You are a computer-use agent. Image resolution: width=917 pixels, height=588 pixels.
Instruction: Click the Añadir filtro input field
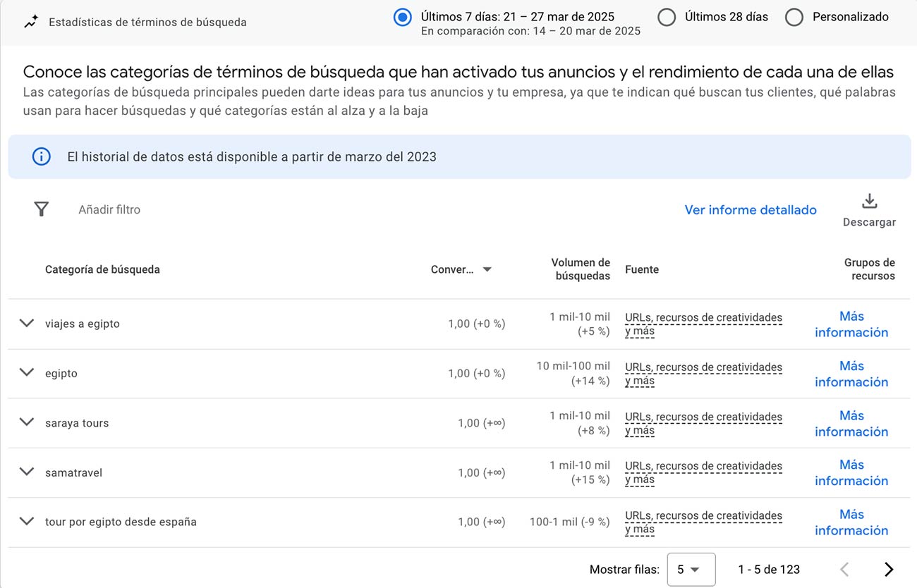coord(109,210)
